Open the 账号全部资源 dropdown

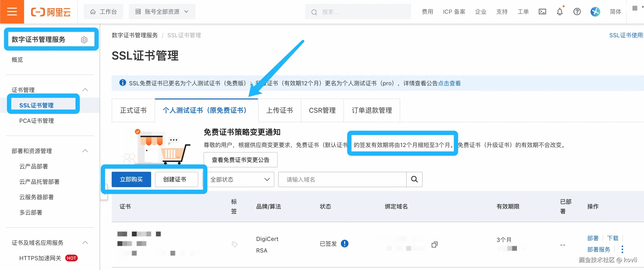tap(162, 12)
